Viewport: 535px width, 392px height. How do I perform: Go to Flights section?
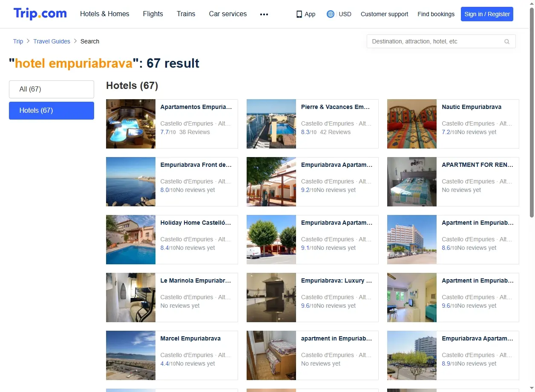click(x=153, y=14)
